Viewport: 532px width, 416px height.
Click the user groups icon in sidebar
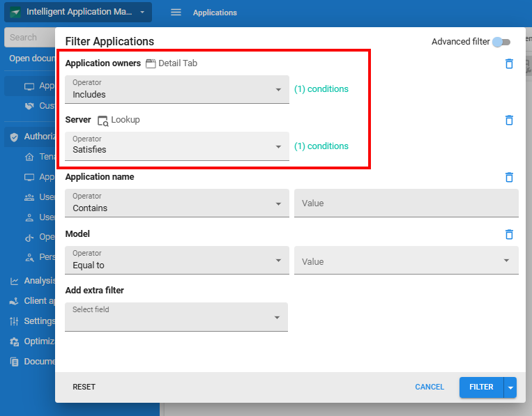tap(29, 197)
